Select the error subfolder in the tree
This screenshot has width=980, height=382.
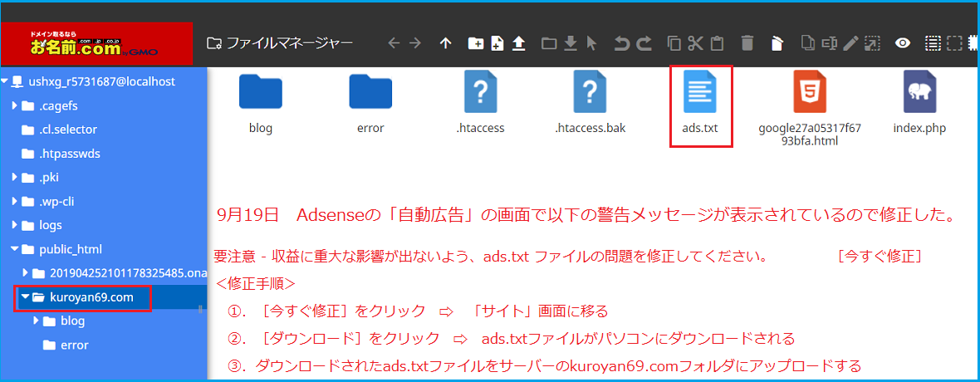75,345
